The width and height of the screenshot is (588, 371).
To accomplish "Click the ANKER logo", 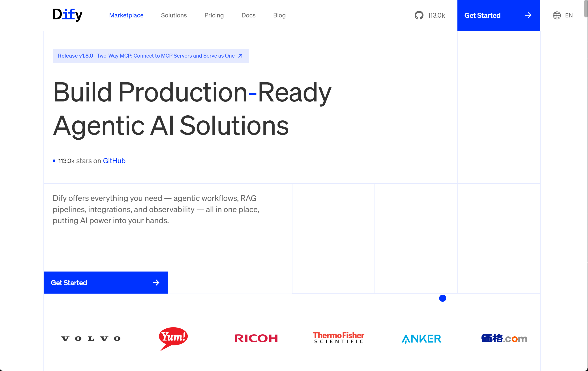I will (x=421, y=339).
